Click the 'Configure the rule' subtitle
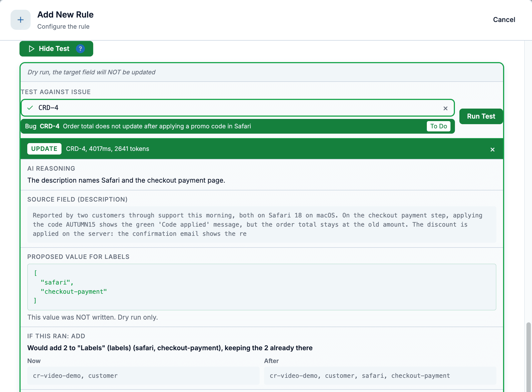532x392 pixels. (63, 27)
